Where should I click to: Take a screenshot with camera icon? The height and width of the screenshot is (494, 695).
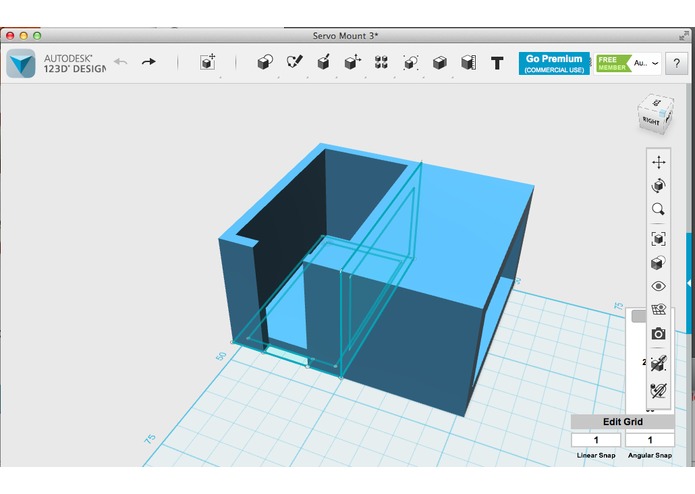point(658,334)
